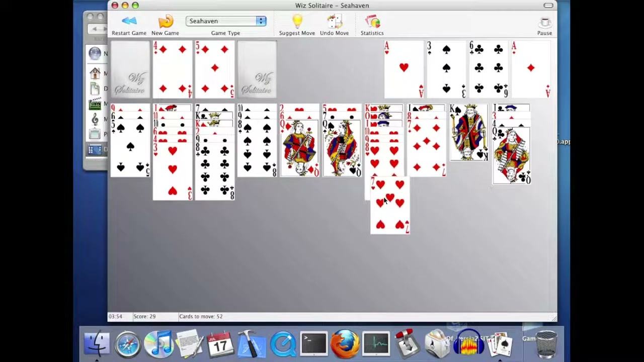The width and height of the screenshot is (644, 362).
Task: Toggle toolbar with pill button in title bar
Action: tap(548, 6)
